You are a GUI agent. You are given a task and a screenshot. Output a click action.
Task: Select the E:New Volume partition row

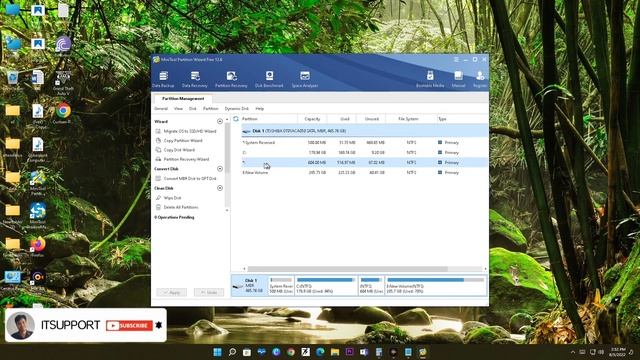tap(364, 172)
